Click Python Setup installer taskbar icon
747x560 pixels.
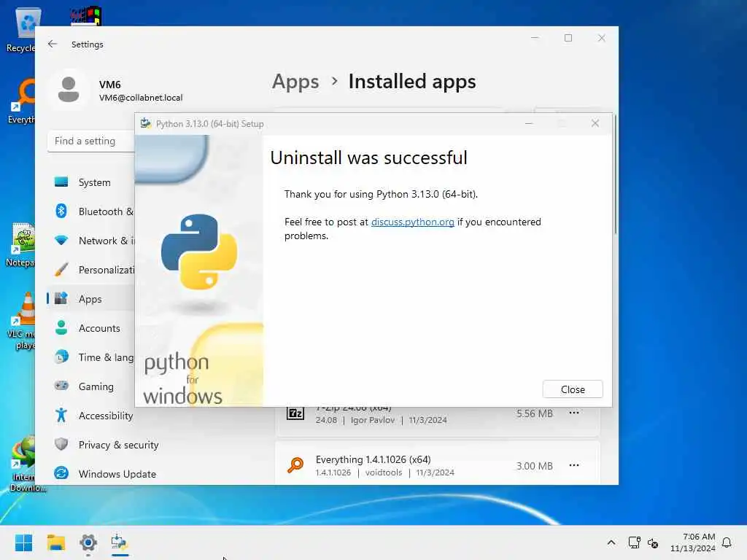(120, 542)
